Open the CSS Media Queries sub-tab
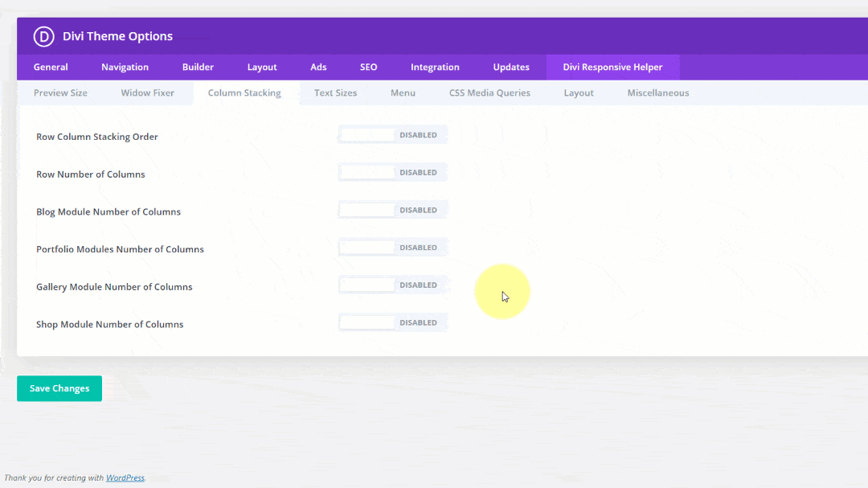Image resolution: width=868 pixels, height=488 pixels. tap(489, 93)
